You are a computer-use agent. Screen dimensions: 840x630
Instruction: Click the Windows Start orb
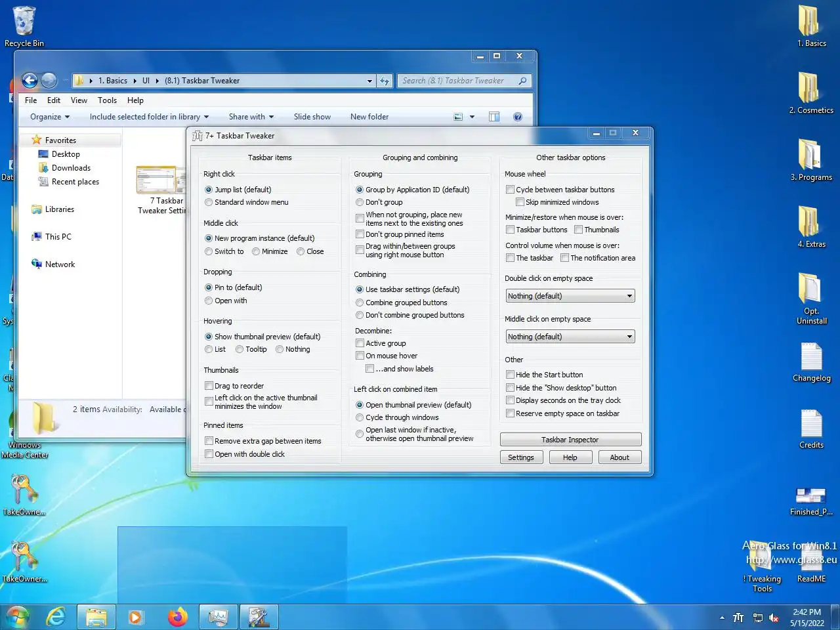coord(18,617)
